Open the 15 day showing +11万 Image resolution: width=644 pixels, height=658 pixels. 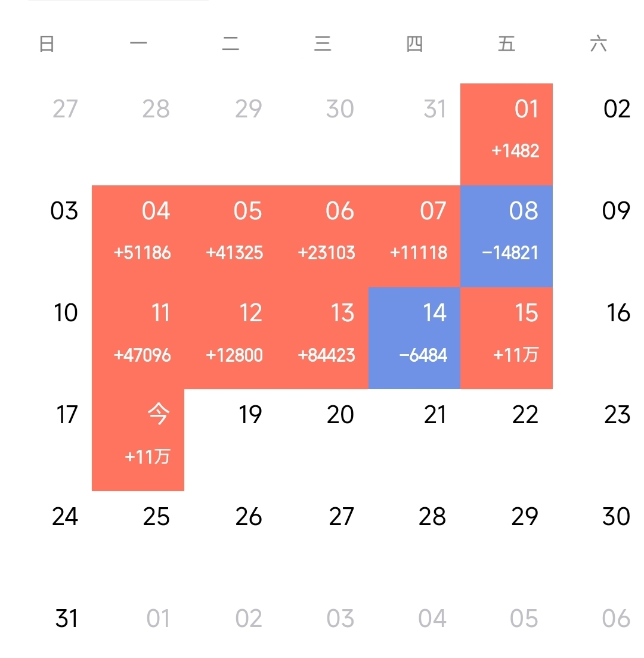point(506,338)
